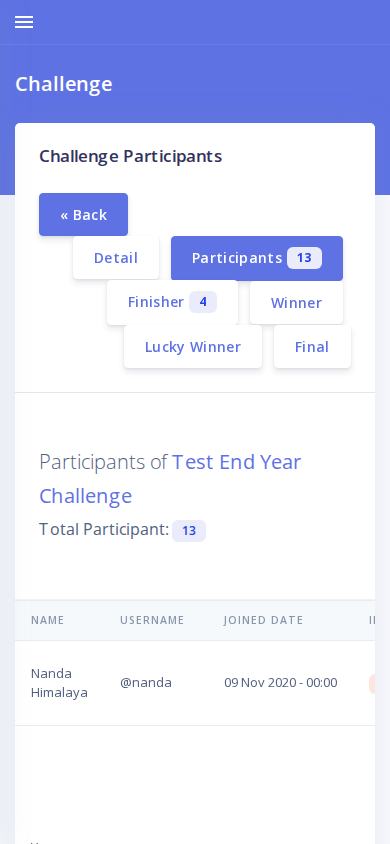The image size is (390, 844).
Task: Click the Challenge page title
Action: click(64, 84)
